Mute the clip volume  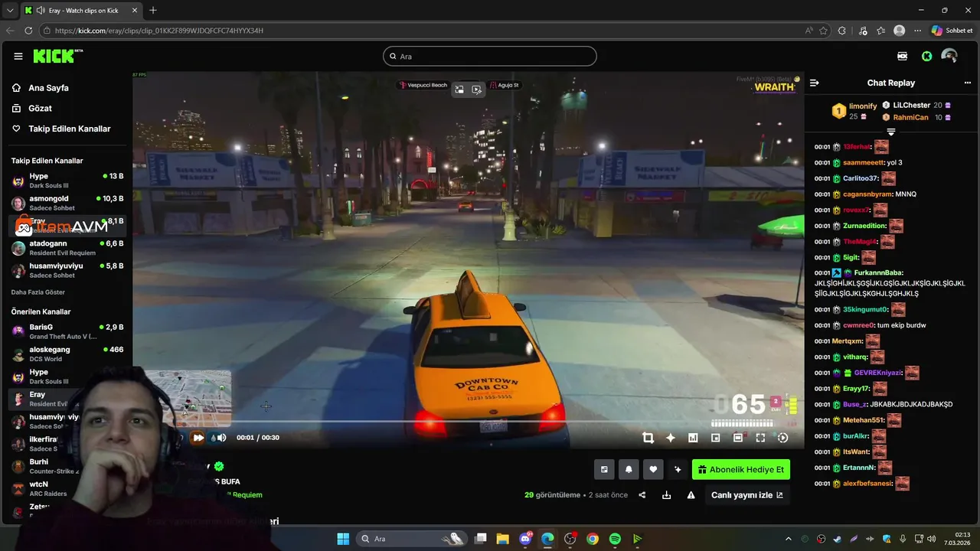221,438
